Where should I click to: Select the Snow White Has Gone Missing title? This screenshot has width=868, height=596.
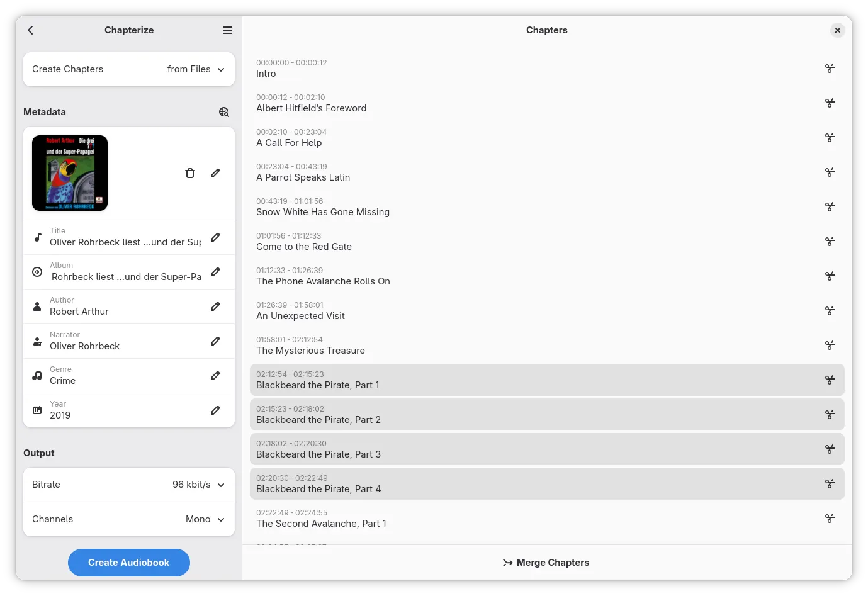(x=323, y=212)
